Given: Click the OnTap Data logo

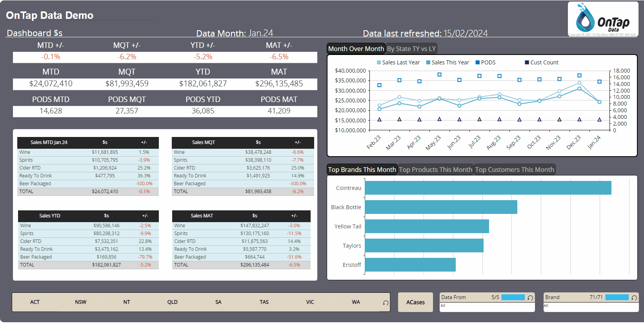Looking at the screenshot, I should point(603,19).
